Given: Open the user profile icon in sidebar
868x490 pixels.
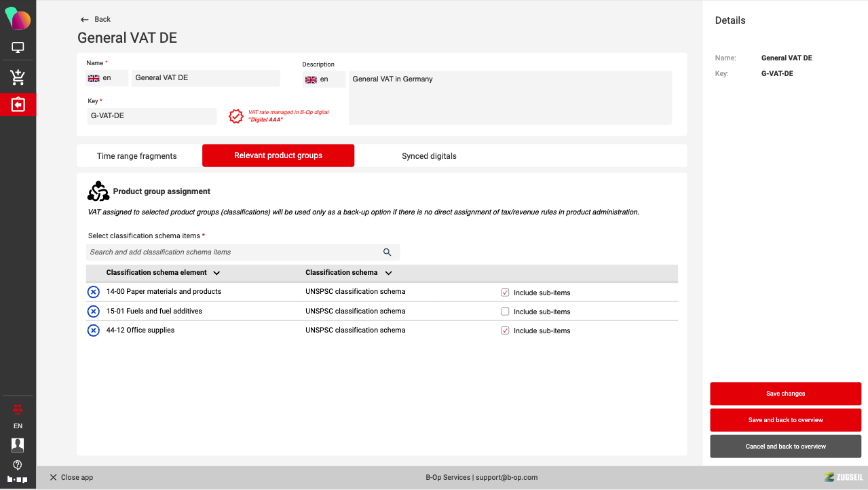Looking at the screenshot, I should (18, 445).
